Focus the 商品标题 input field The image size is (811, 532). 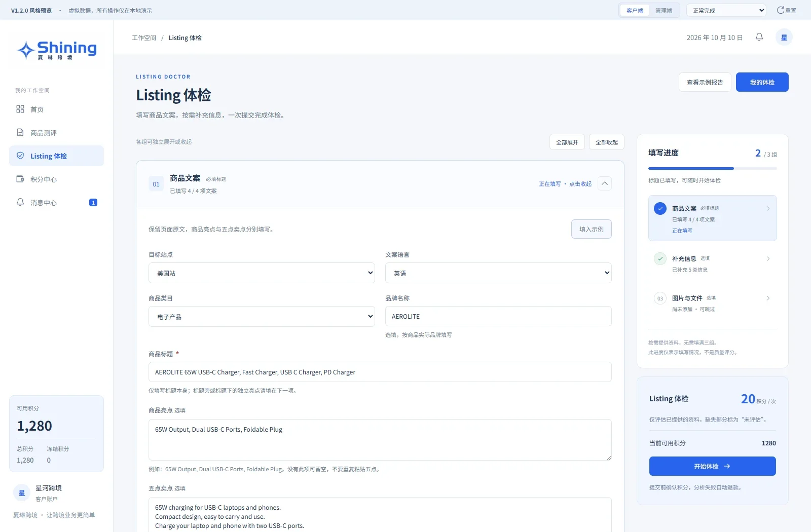[380, 372]
